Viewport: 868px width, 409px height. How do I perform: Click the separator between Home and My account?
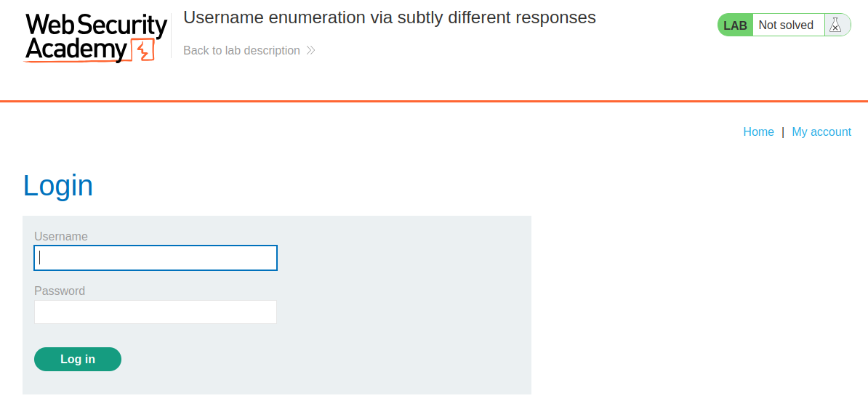783,132
